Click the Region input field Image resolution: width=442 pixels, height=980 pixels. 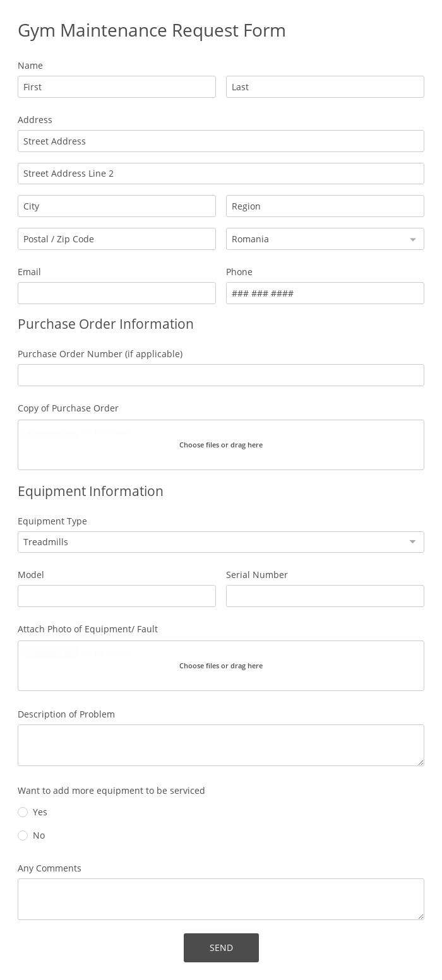pyautogui.click(x=325, y=206)
